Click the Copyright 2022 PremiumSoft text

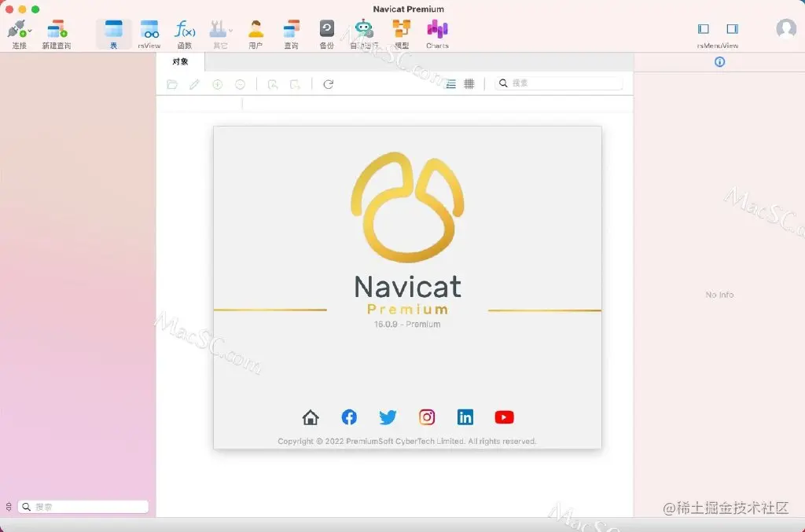click(x=407, y=441)
